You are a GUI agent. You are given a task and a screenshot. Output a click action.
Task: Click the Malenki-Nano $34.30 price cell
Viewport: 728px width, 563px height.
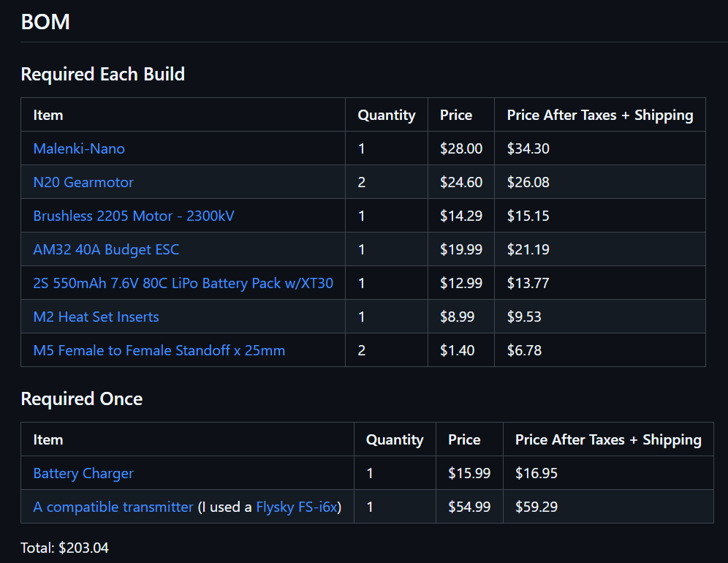[528, 148]
